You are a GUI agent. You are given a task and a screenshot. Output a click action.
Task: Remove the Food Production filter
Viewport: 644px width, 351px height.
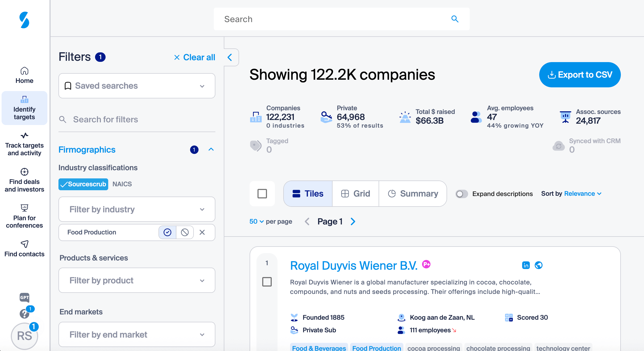202,232
